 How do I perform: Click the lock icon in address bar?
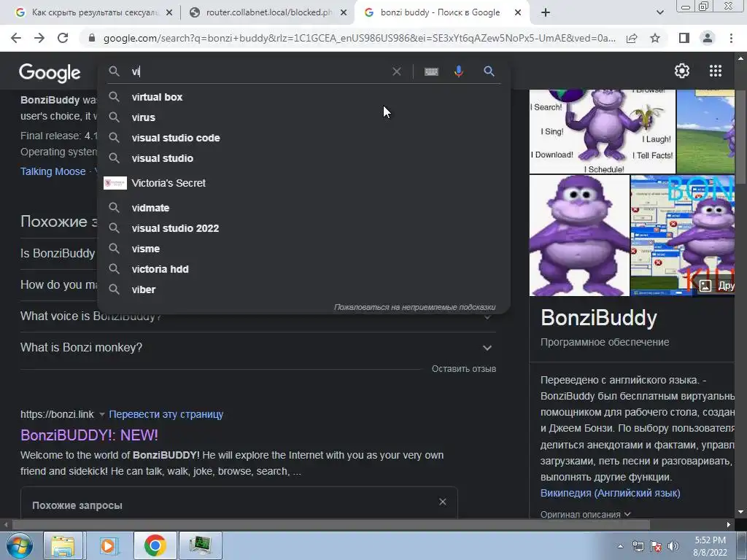click(x=93, y=38)
